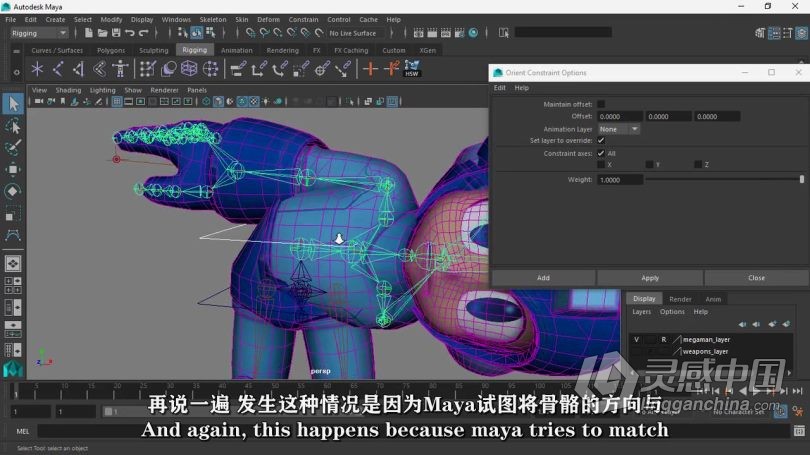Toggle visibility V of megaman_layer
The width and height of the screenshot is (810, 455).
(636, 340)
